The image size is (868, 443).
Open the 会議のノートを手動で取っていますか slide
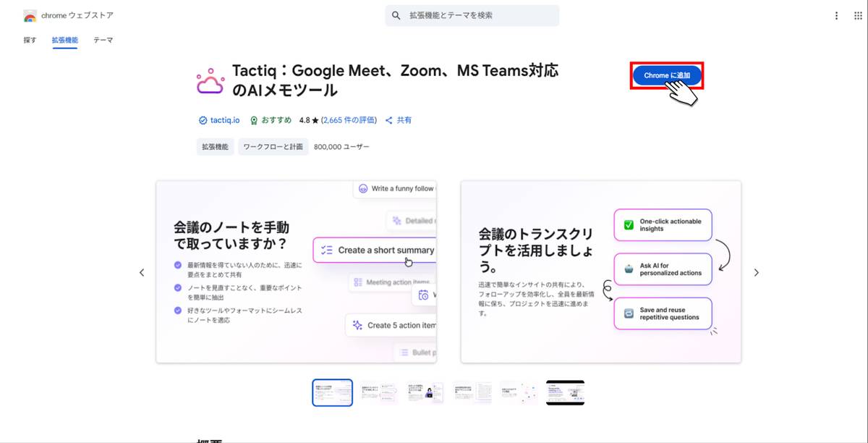click(297, 271)
